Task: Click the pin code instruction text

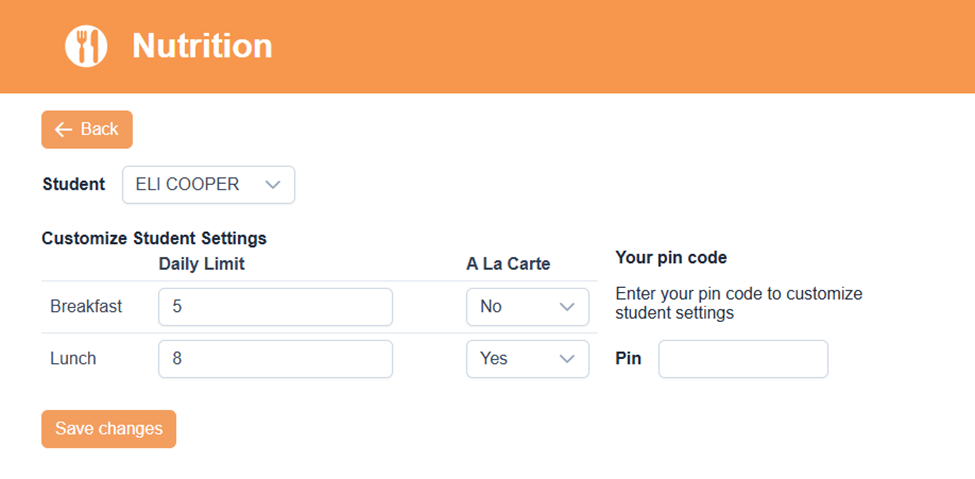Action: pyautogui.click(x=738, y=303)
